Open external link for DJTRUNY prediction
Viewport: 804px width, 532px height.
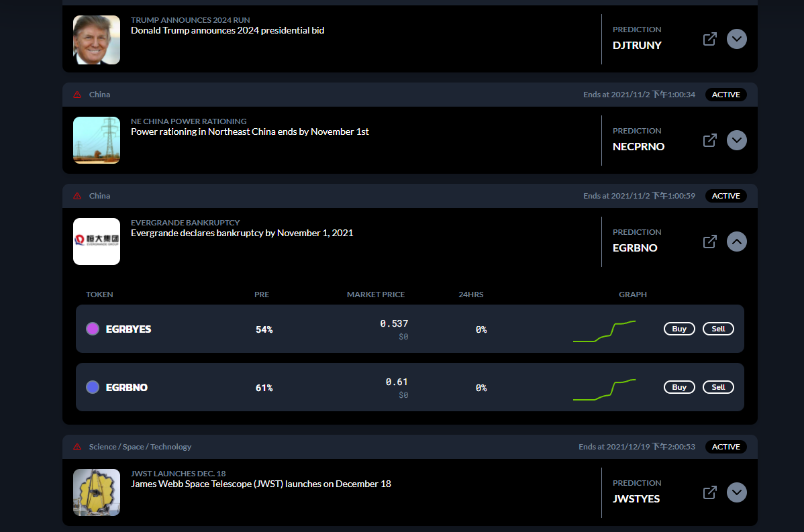[x=709, y=39]
